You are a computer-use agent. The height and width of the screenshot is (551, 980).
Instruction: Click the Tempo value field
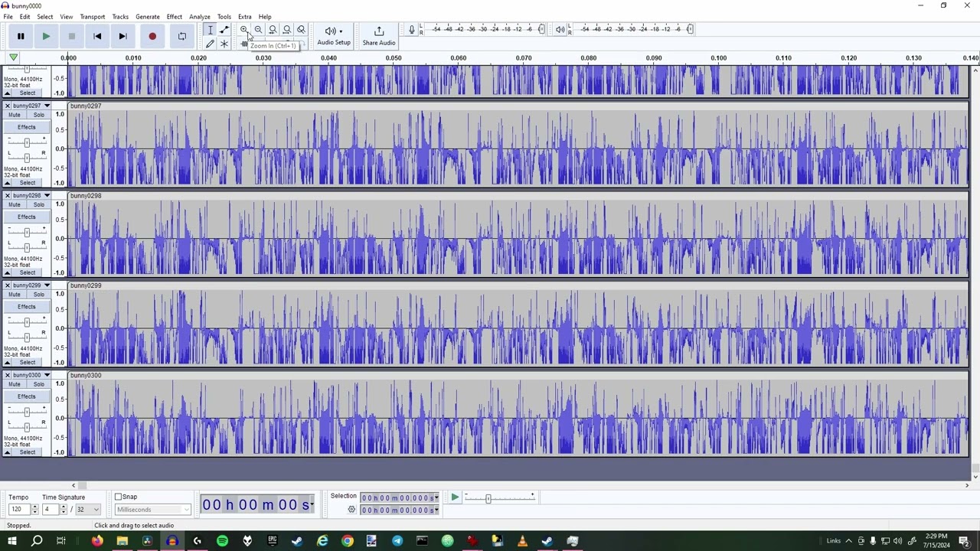pyautogui.click(x=19, y=510)
